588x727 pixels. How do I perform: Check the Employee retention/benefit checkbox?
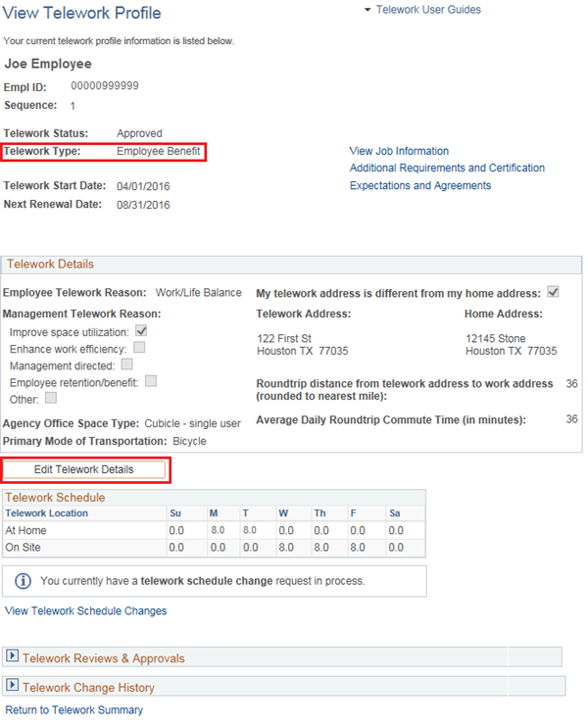(151, 381)
